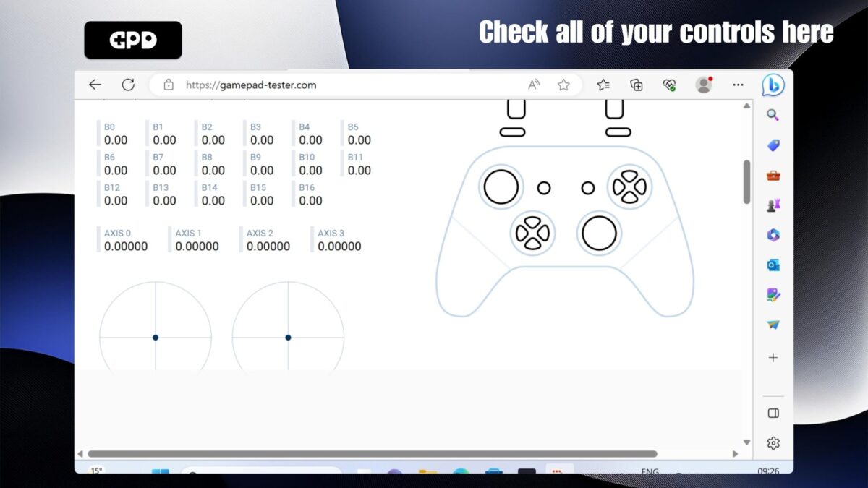Open Drop in the Edge sidebar
Screen dimensions: 868x488
pyautogui.click(x=773, y=323)
